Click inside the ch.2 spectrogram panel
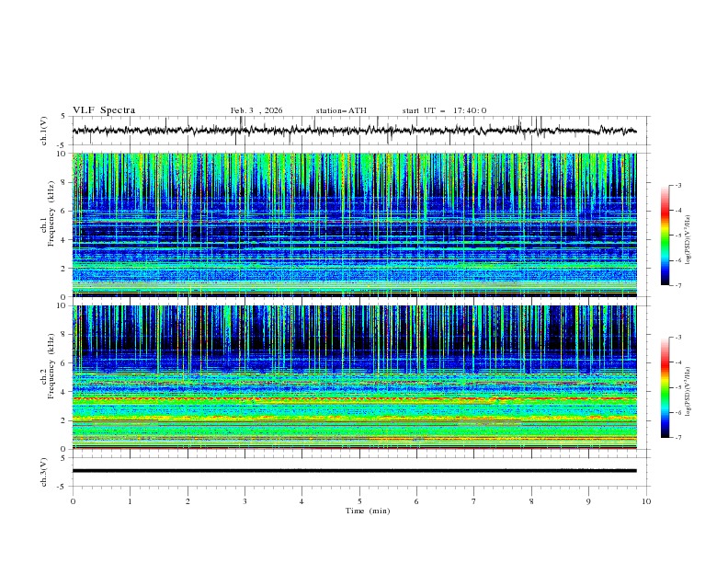Screen dimensions: 728x563 pos(358,377)
